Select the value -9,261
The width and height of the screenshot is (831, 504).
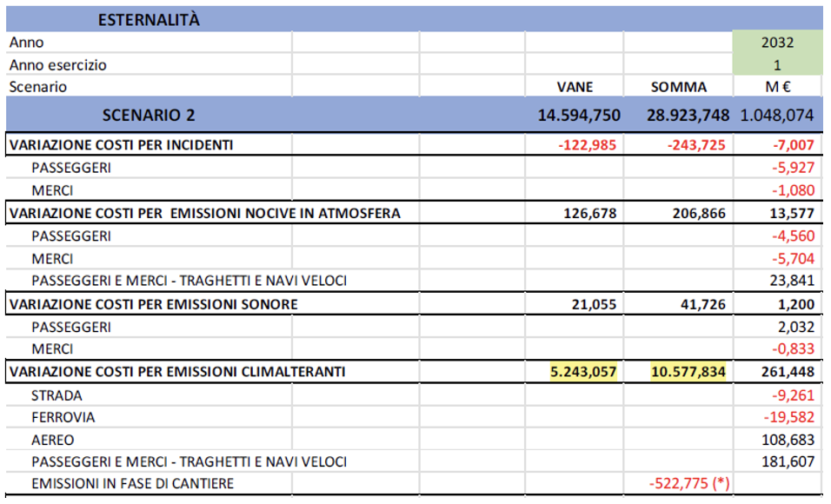pyautogui.click(x=793, y=395)
